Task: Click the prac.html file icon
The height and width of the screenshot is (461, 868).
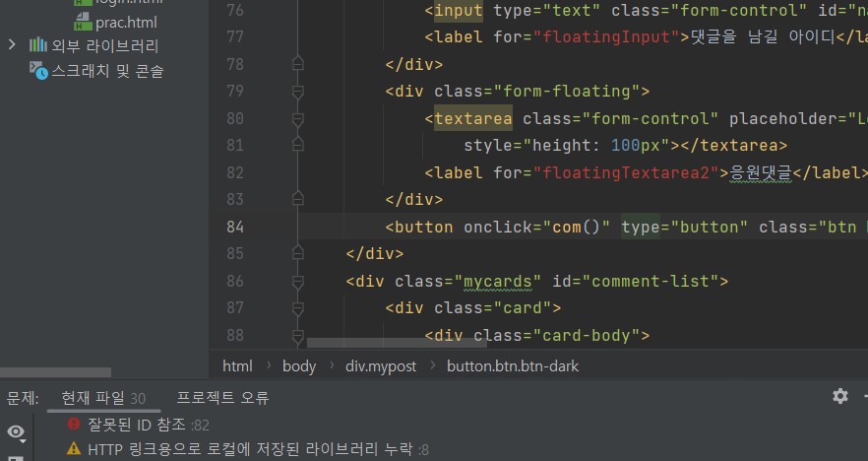Action: (83, 22)
